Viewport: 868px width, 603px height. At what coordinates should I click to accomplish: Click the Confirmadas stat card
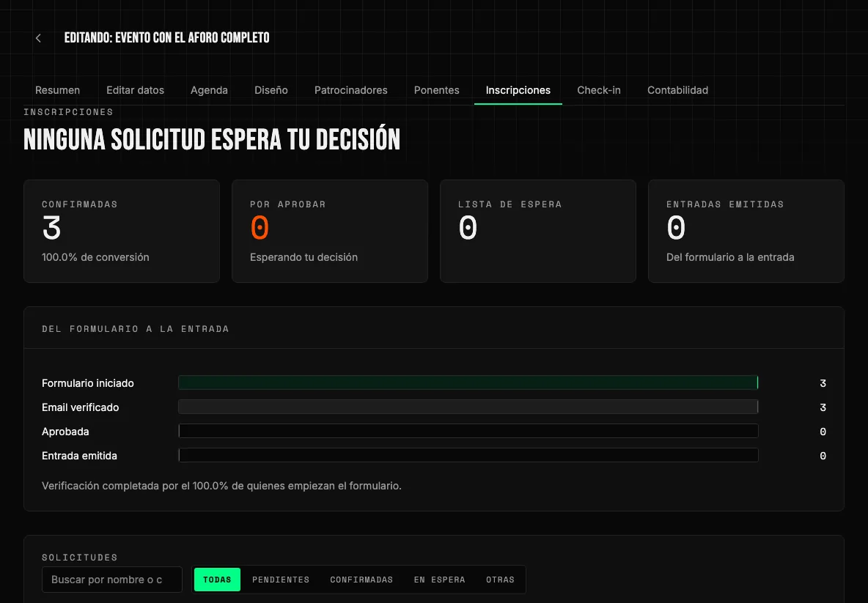point(122,232)
